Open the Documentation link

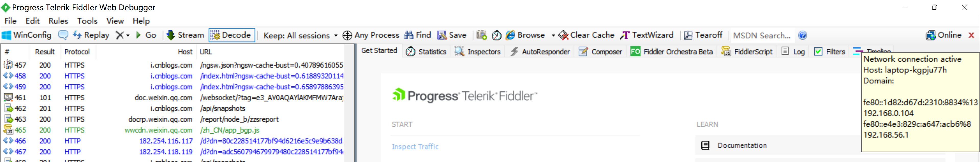(742, 145)
